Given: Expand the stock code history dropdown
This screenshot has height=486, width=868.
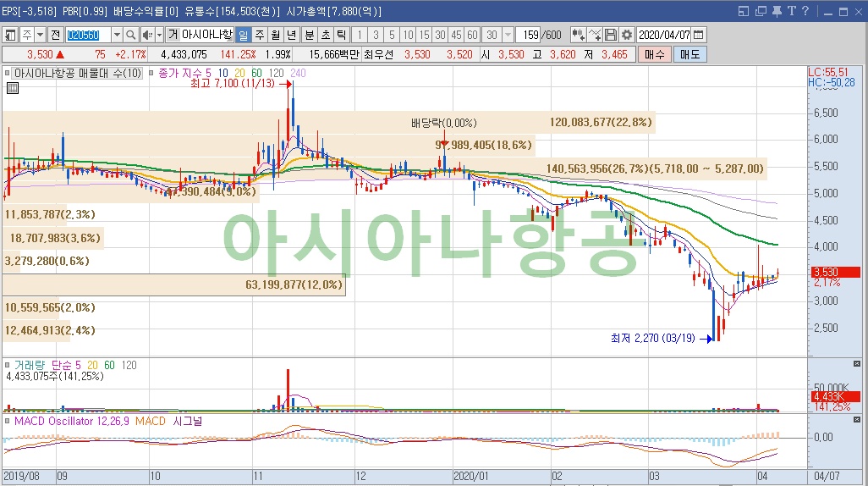Looking at the screenshot, I should coord(117,35).
